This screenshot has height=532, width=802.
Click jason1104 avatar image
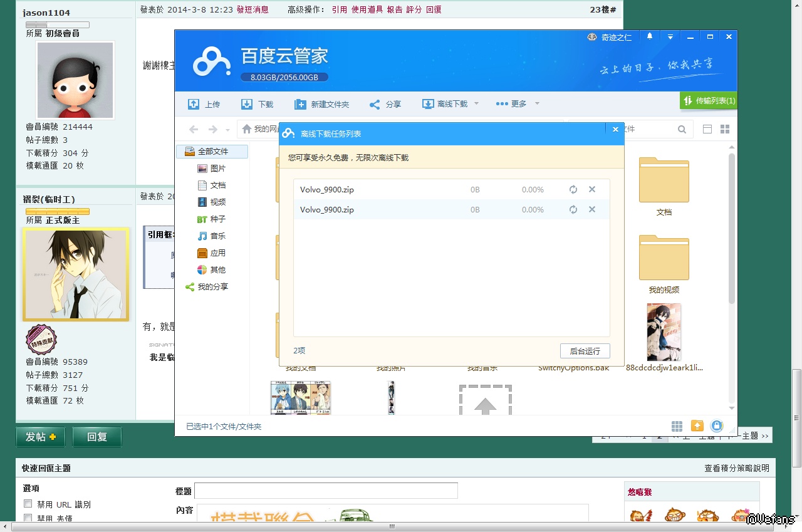click(75, 80)
